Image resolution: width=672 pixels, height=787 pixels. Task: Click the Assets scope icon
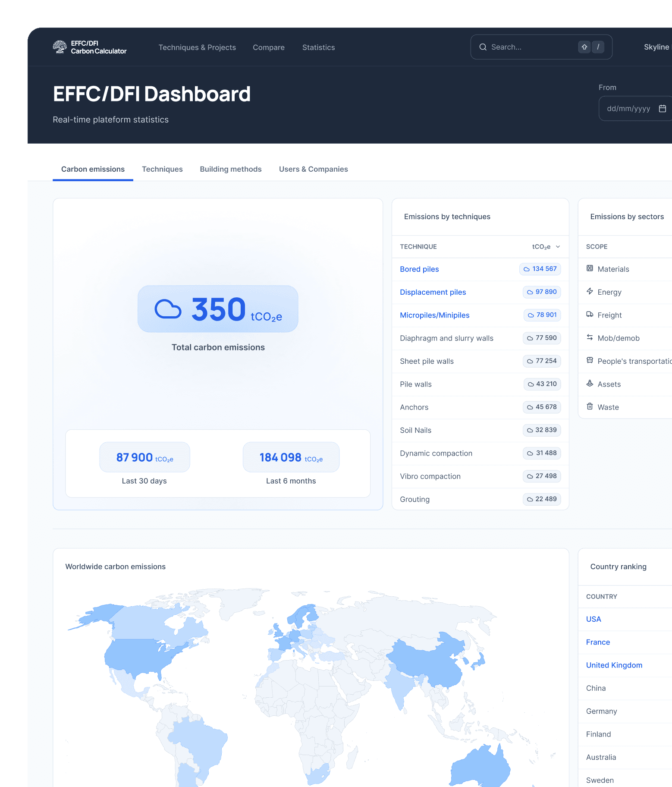click(x=590, y=383)
